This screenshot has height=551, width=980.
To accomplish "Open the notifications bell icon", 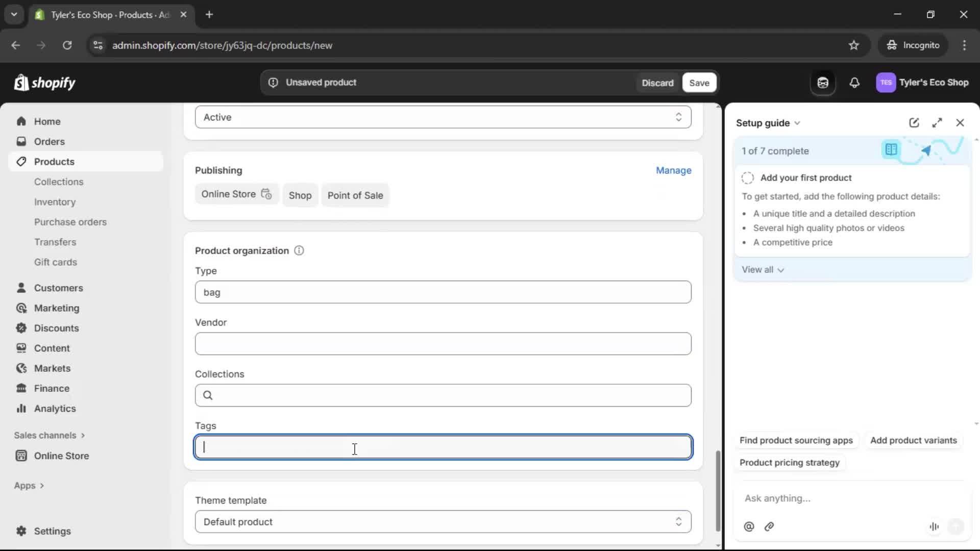I will pyautogui.click(x=855, y=83).
